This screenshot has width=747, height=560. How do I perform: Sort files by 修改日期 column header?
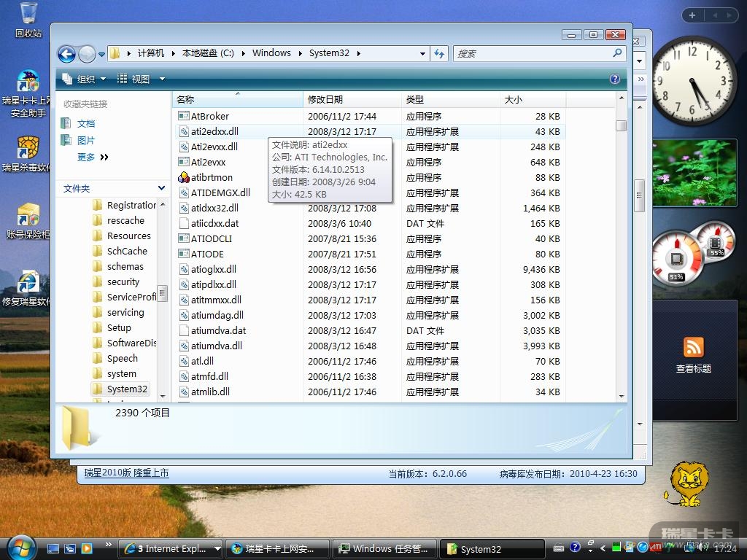click(325, 99)
